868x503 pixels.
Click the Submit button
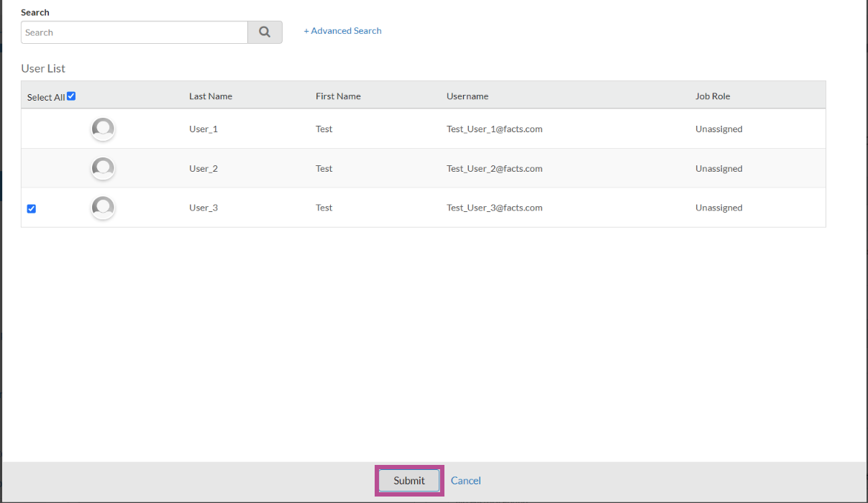(409, 481)
